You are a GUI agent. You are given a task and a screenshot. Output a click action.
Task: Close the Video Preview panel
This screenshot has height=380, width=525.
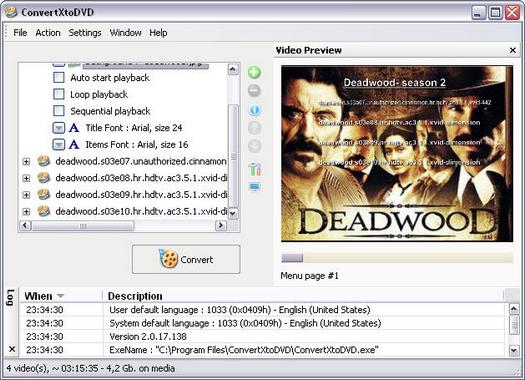coord(512,50)
